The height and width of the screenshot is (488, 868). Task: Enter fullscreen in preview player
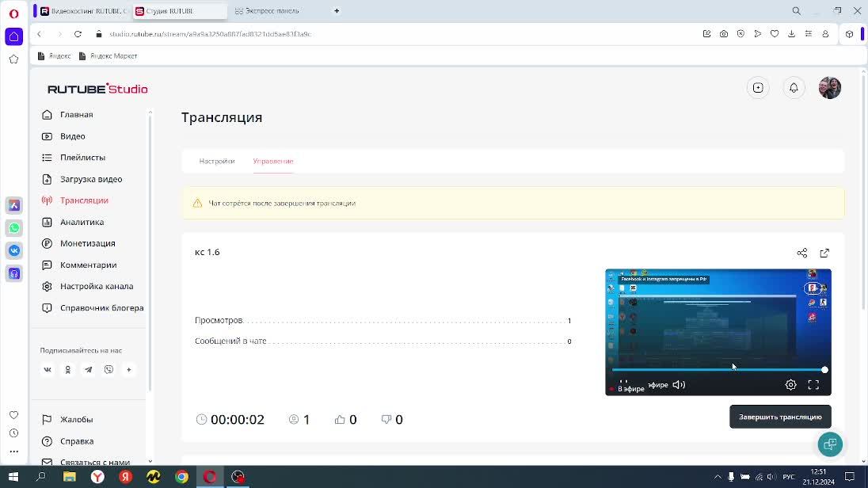click(813, 385)
